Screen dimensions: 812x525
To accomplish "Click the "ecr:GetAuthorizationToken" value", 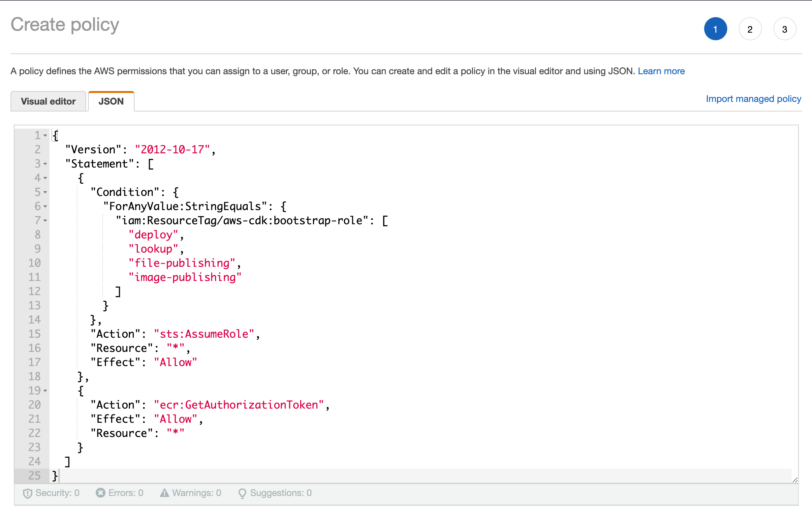I will pos(239,405).
